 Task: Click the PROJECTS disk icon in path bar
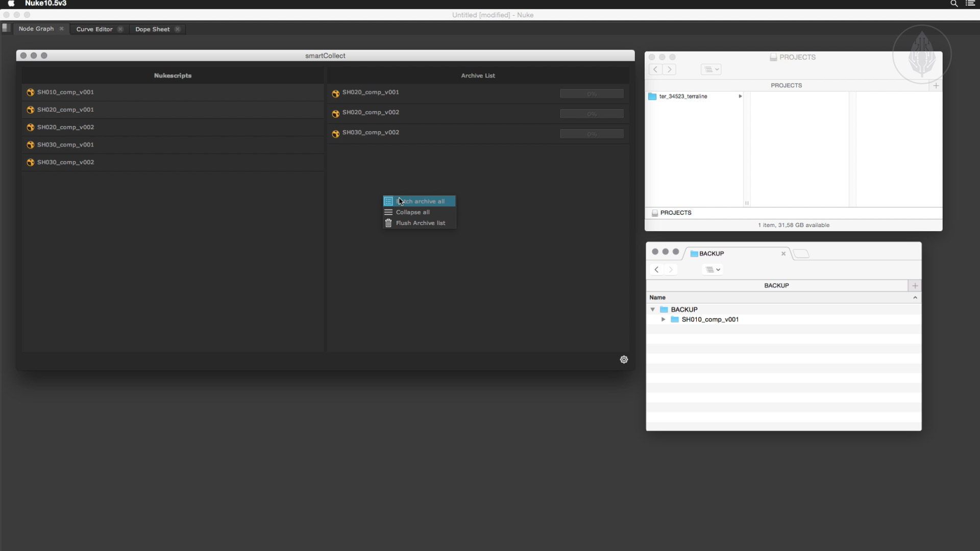655,213
